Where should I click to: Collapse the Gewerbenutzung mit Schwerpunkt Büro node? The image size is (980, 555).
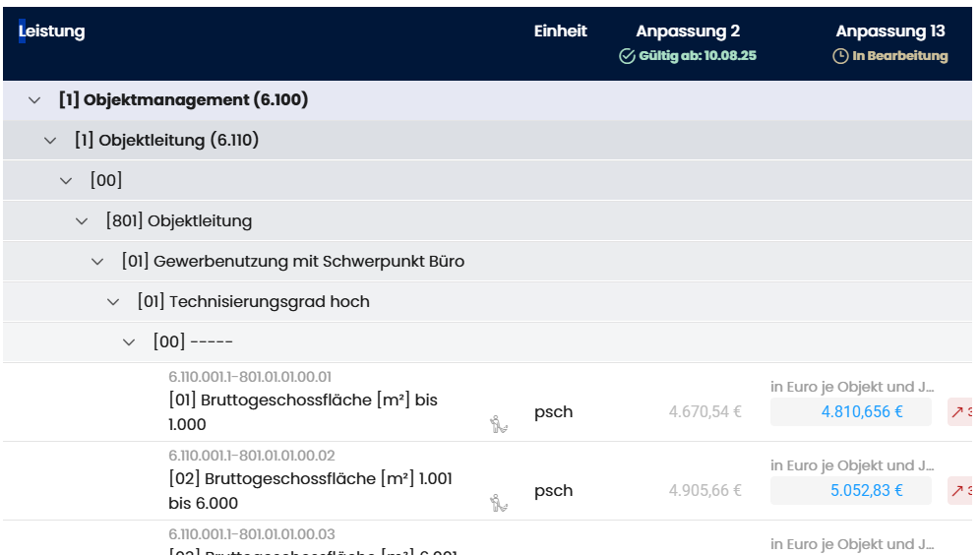(x=98, y=262)
